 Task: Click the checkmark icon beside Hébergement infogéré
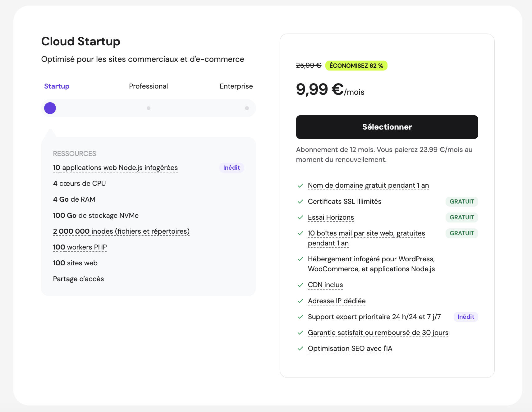pos(300,259)
